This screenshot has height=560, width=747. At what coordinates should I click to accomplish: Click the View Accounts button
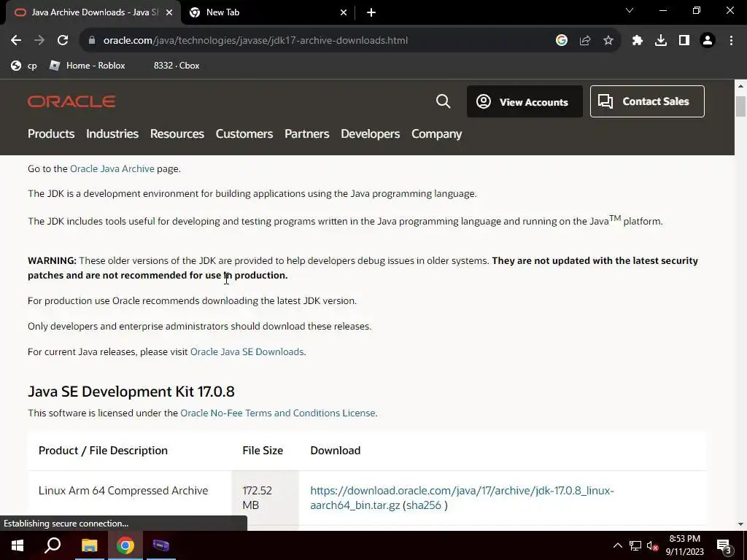point(525,101)
